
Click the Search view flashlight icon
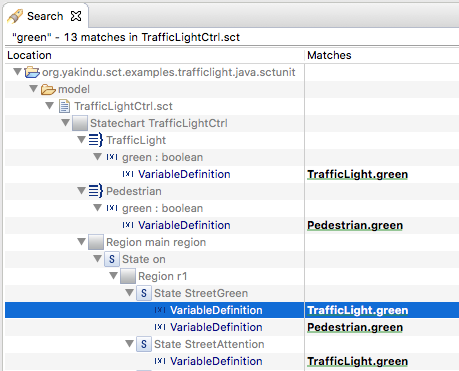point(15,16)
